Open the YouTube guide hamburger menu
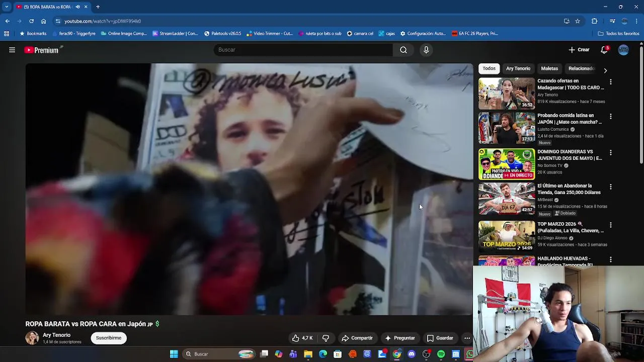The image size is (644, 362). coord(12,50)
